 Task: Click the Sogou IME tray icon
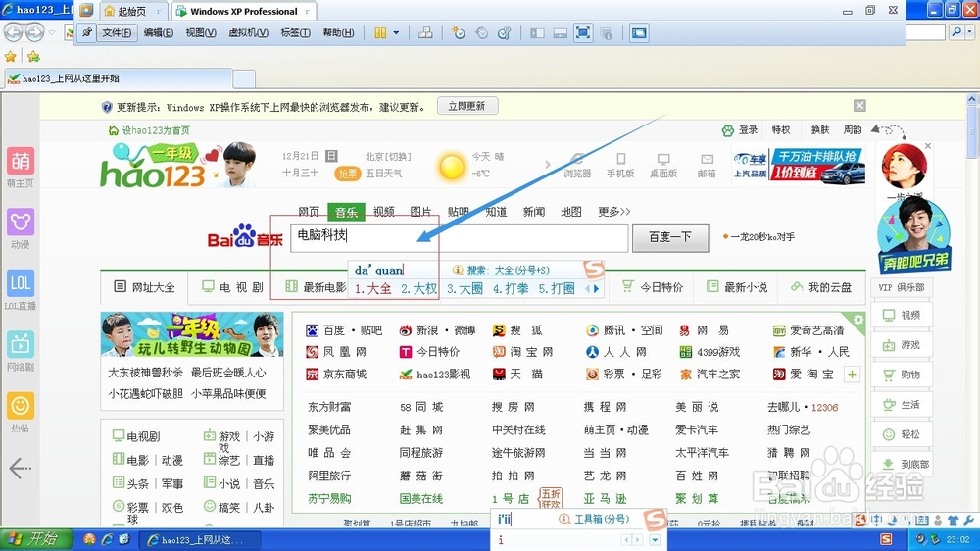[x=886, y=539]
